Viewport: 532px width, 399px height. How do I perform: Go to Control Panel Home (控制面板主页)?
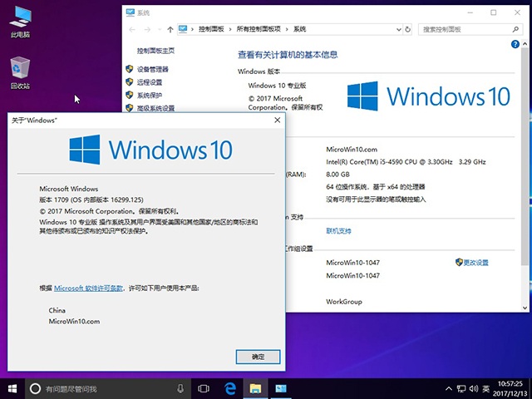(x=155, y=51)
